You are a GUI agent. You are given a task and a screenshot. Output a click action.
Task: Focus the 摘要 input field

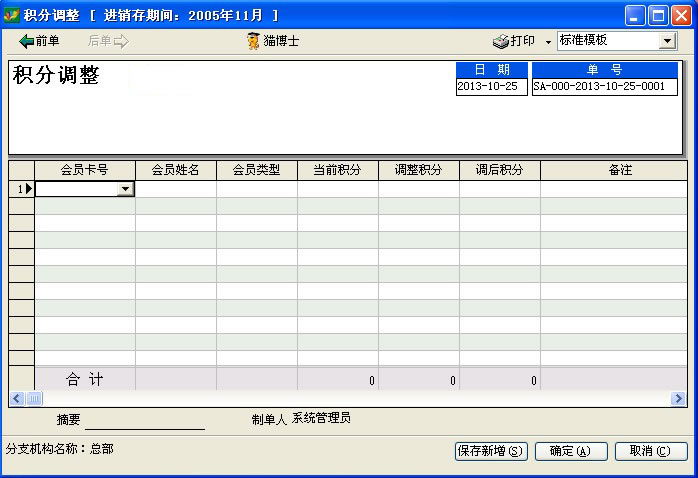point(144,420)
